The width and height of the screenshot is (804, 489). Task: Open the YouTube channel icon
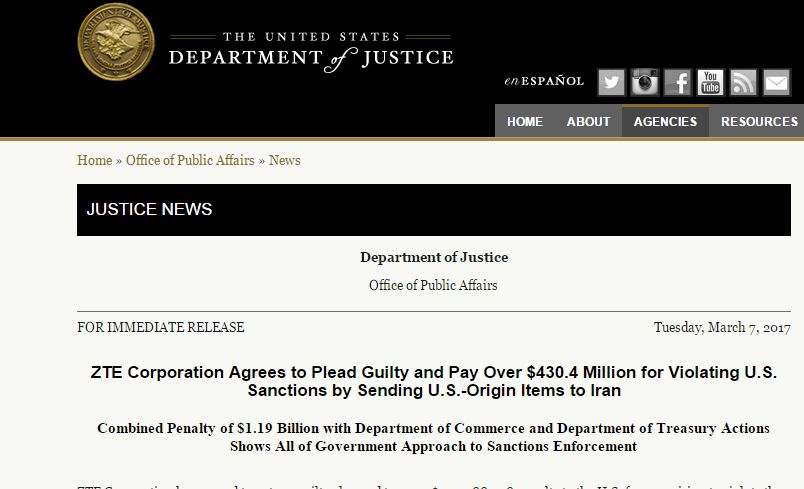[x=711, y=82]
